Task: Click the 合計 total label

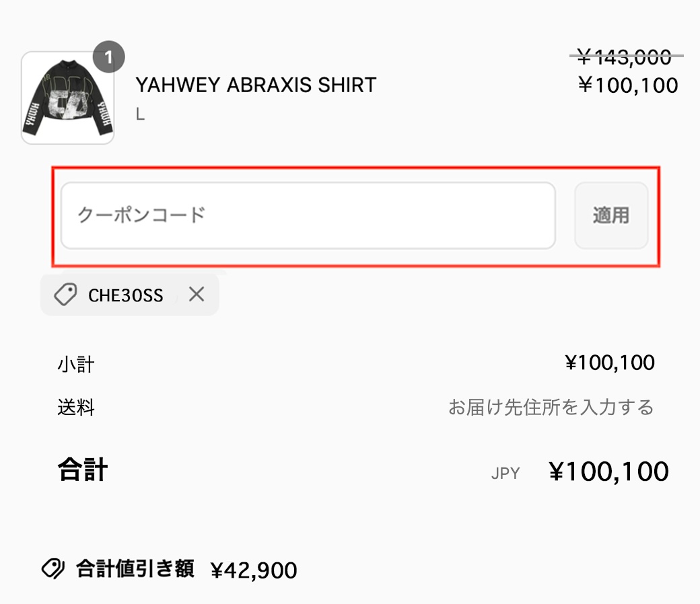Action: [x=83, y=469]
